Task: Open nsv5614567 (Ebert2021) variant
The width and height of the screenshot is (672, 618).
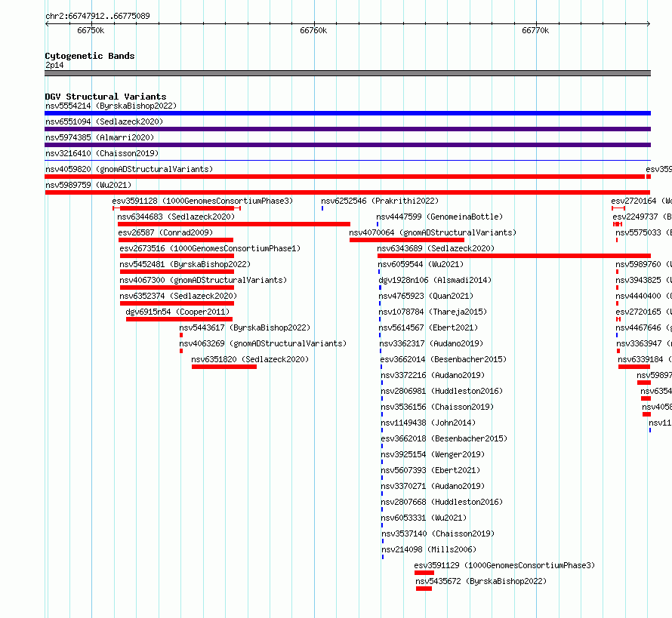Action: click(x=428, y=327)
